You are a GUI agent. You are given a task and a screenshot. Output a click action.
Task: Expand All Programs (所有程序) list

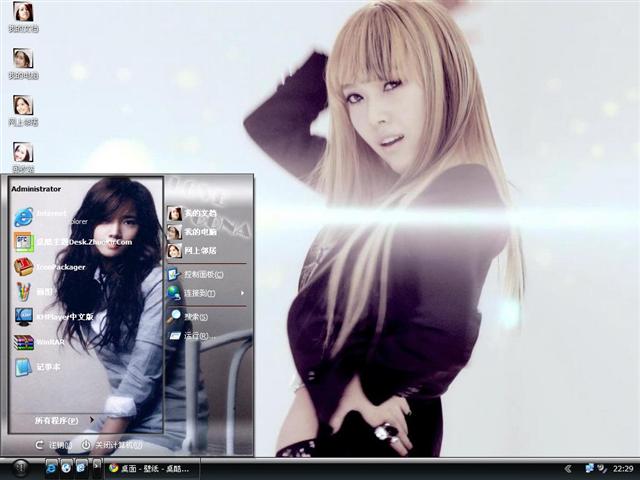click(64, 420)
